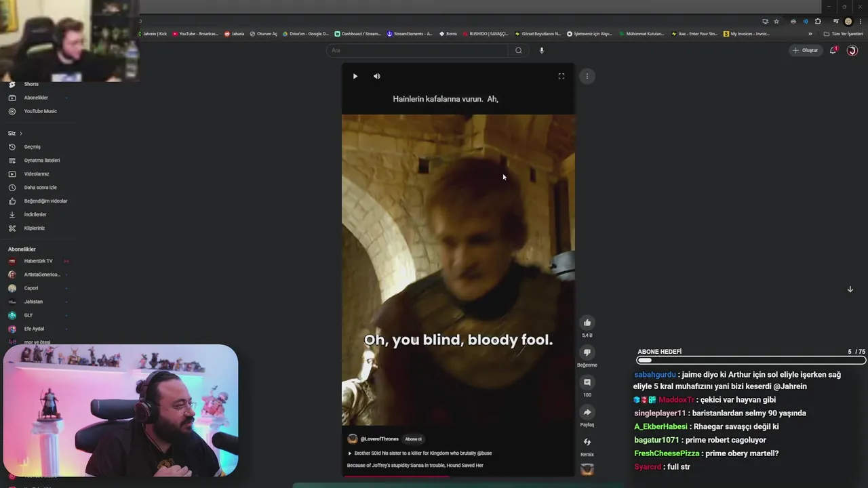Viewport: 868px width, 488px height.
Task: Open Beğendiğim videolar liked videos
Action: pos(37,201)
